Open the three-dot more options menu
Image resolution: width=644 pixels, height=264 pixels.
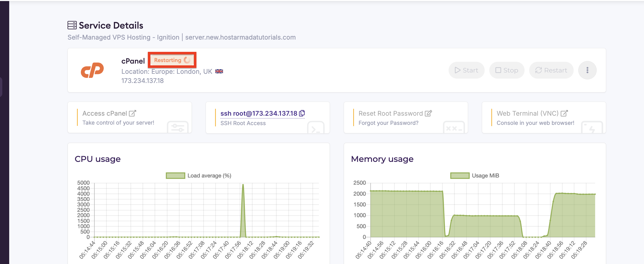(587, 70)
